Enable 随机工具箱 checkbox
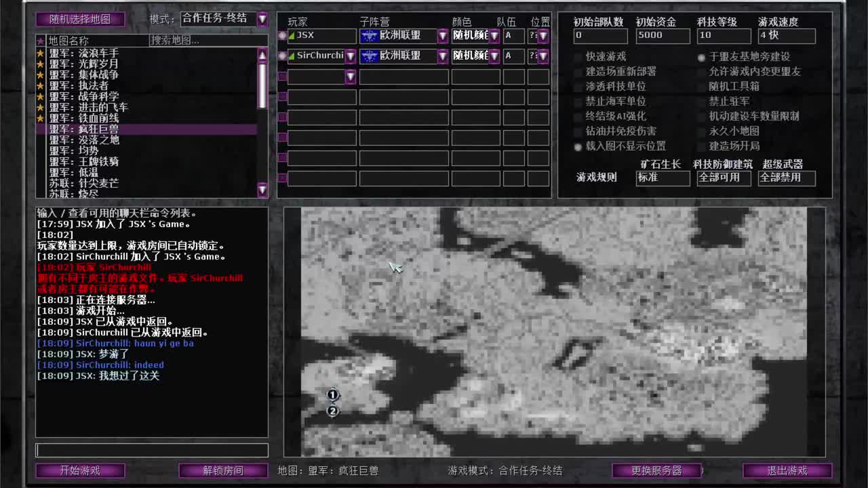 tap(701, 87)
